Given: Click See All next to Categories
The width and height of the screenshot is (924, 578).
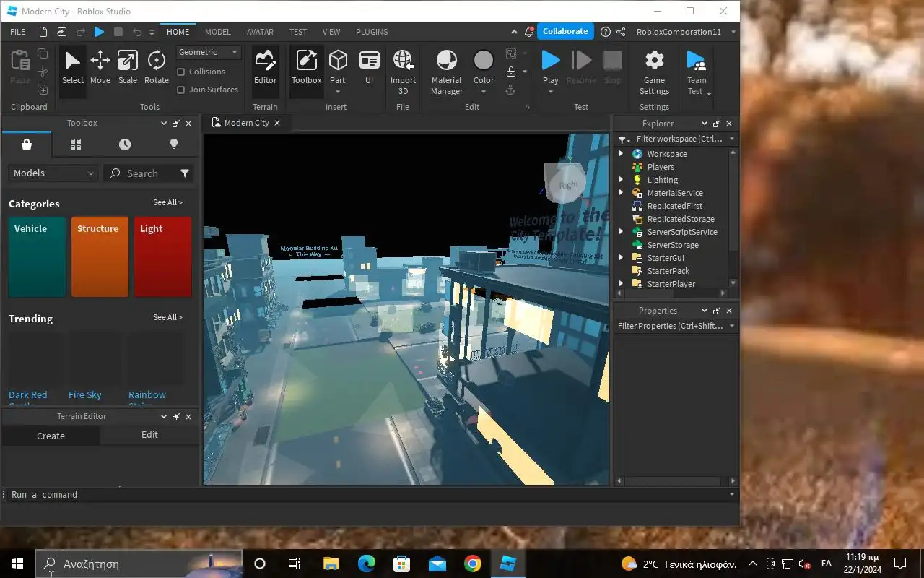Looking at the screenshot, I should click(x=167, y=202).
